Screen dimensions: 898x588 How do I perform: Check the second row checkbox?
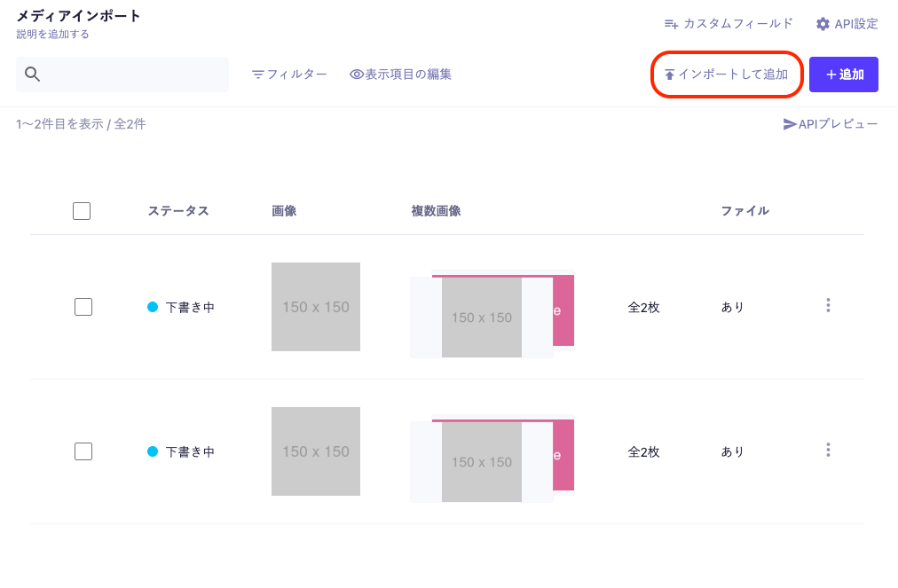(83, 451)
